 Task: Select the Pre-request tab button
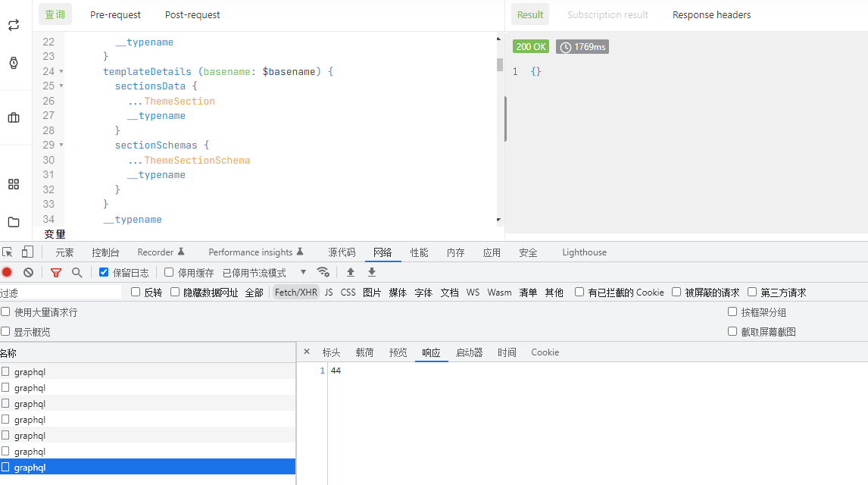[x=115, y=14]
